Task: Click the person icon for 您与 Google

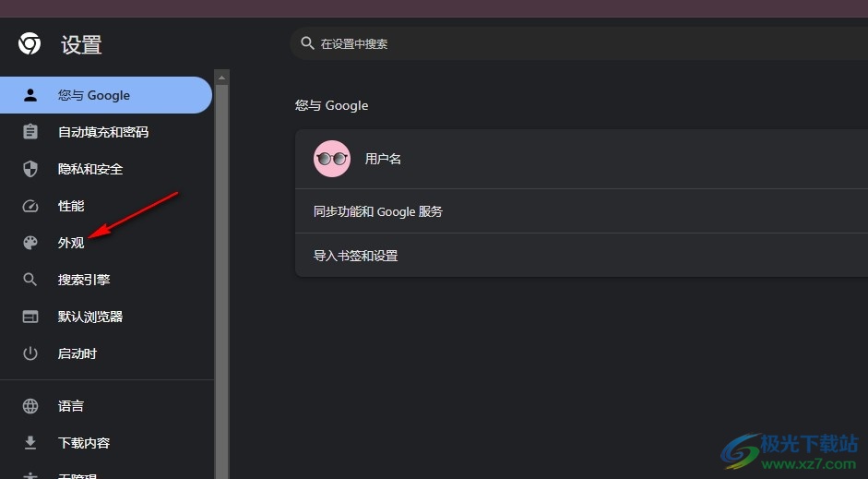Action: tap(30, 95)
